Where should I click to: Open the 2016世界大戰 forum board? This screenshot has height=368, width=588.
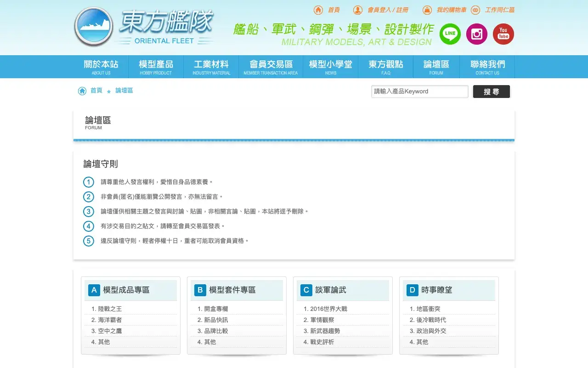coord(328,309)
